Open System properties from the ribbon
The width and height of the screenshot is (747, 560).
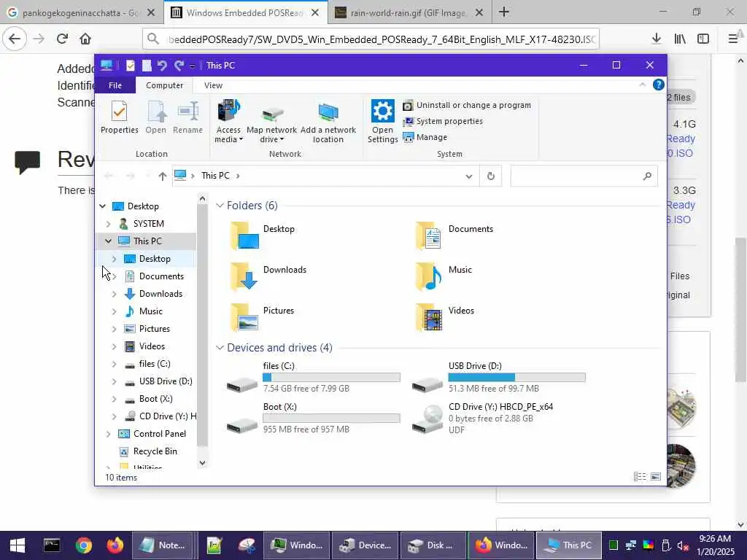(443, 122)
